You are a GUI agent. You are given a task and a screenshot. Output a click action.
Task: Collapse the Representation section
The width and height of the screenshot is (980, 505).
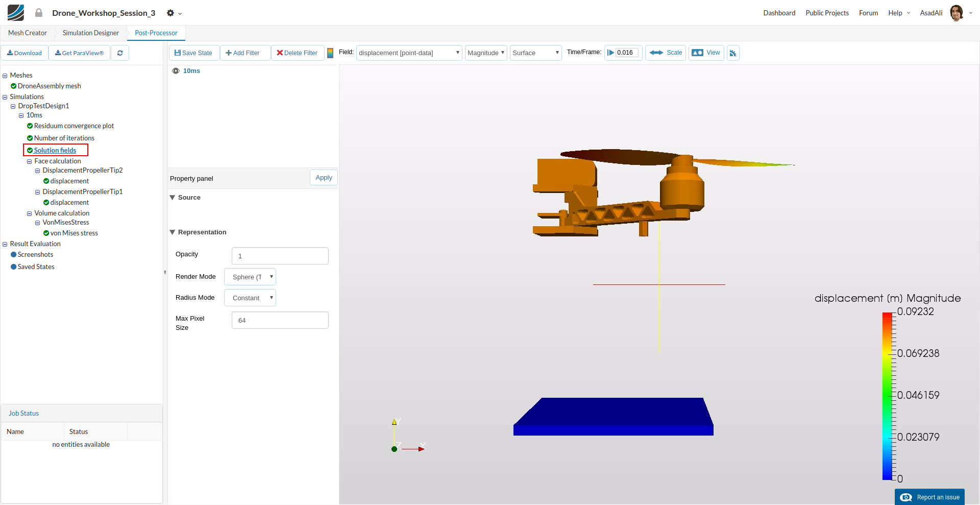(173, 232)
